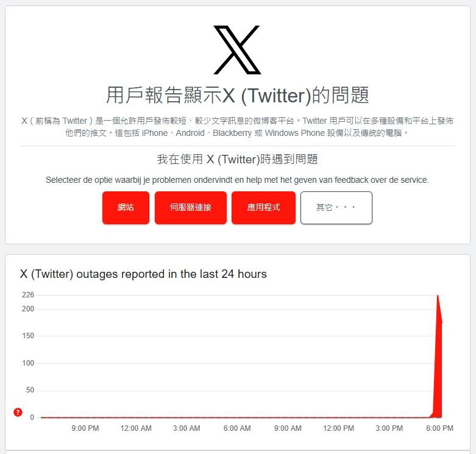Click the 200 gridline label

(28, 309)
